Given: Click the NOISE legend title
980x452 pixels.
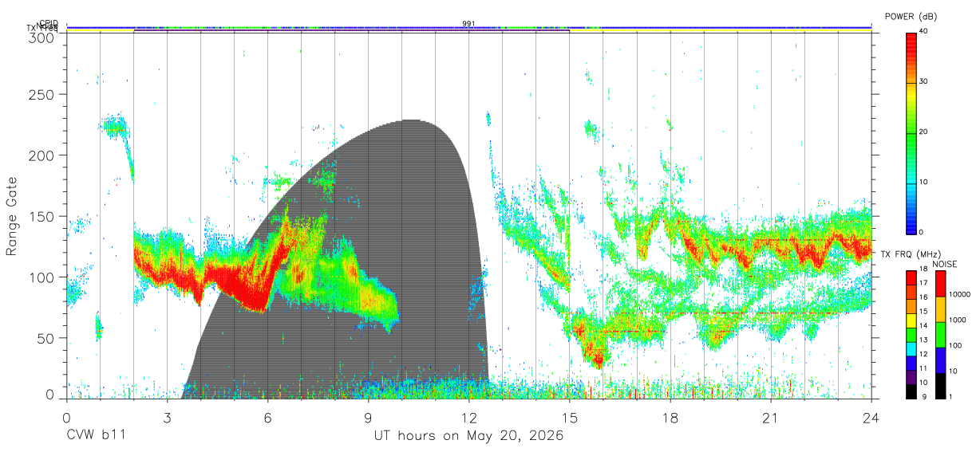Looking at the screenshot, I should [x=945, y=263].
